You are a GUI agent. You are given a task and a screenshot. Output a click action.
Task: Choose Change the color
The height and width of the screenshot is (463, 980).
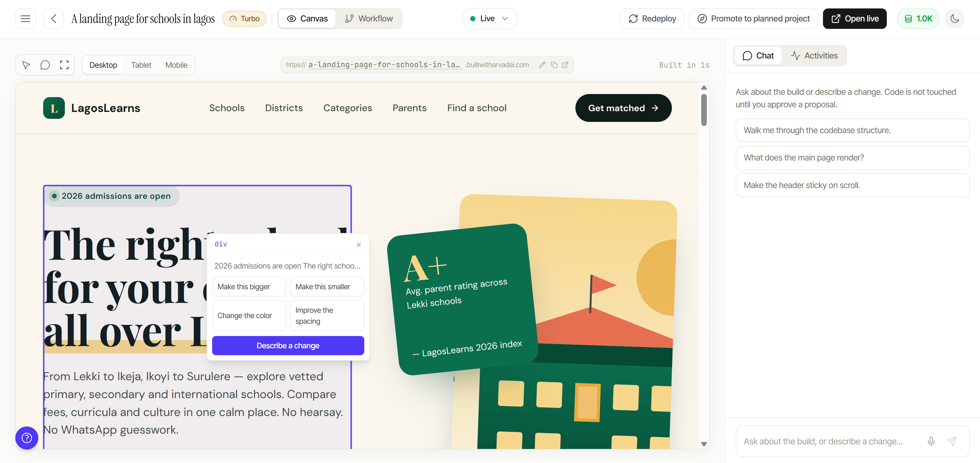[x=249, y=316]
